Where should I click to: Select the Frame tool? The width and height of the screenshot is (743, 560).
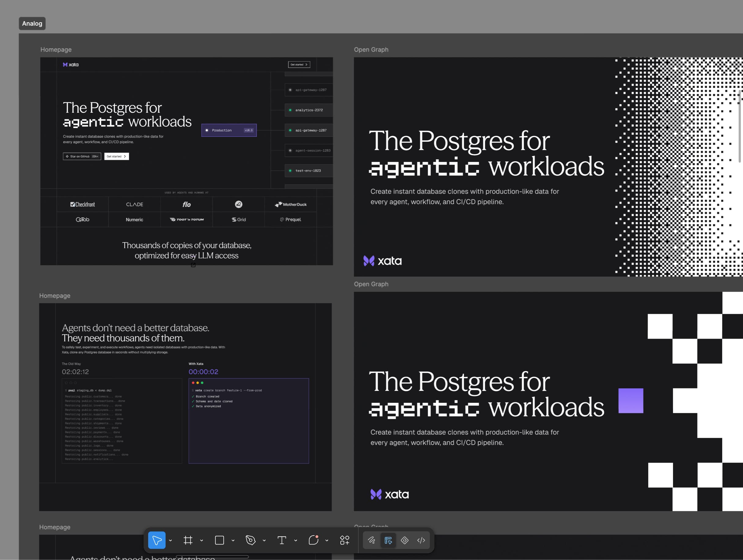pyautogui.click(x=188, y=540)
